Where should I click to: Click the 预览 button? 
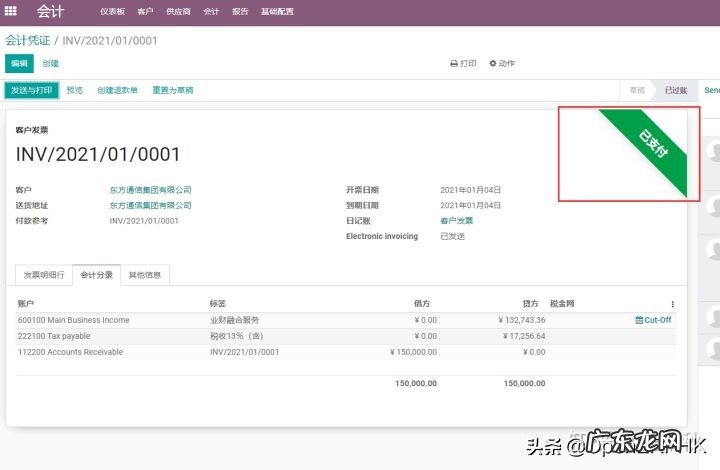(74, 90)
